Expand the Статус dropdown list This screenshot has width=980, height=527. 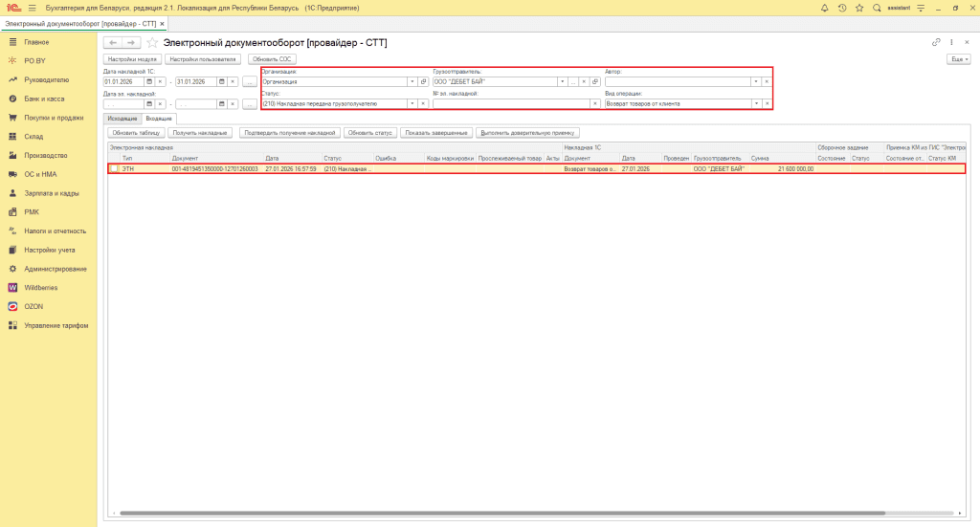pos(412,103)
